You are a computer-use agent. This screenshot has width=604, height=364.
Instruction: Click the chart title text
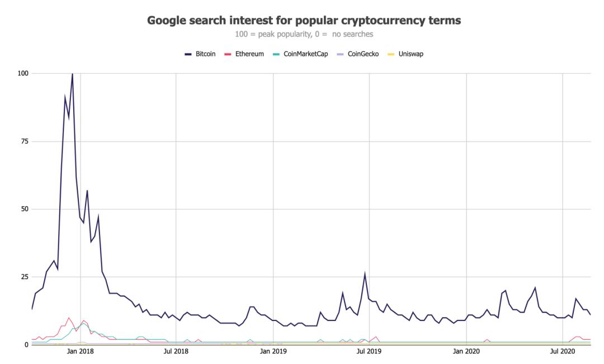pyautogui.click(x=304, y=20)
